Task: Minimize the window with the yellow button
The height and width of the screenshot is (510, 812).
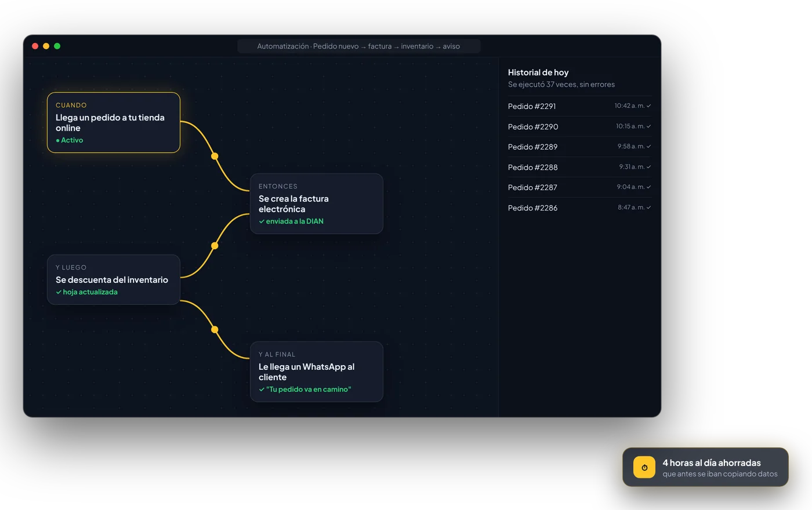Action: tap(46, 46)
